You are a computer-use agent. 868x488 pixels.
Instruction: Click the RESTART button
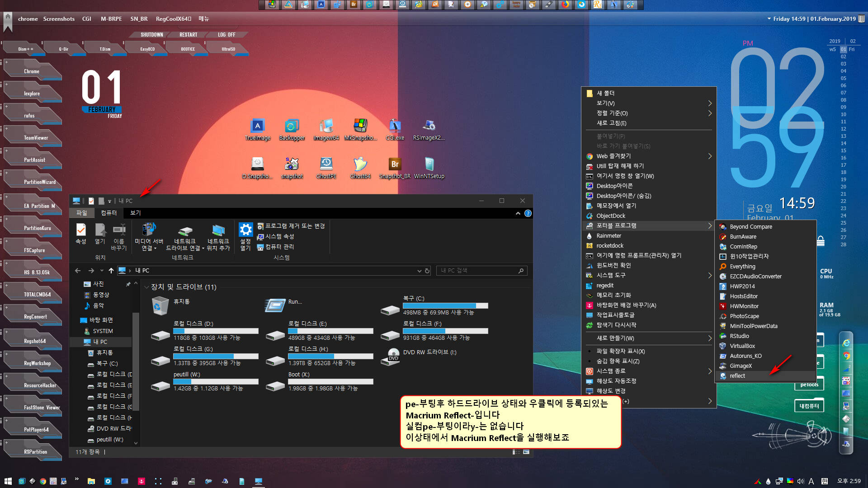(189, 35)
